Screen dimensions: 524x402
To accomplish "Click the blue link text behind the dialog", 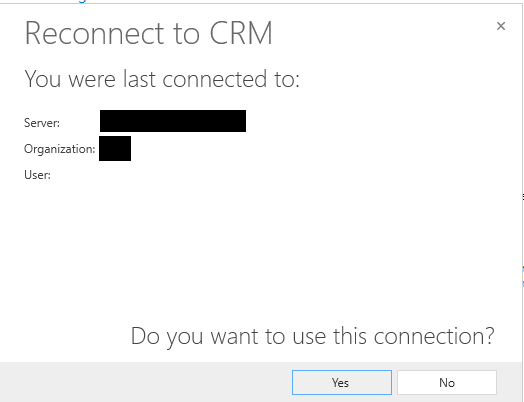I will pyautogui.click(x=81, y=1).
